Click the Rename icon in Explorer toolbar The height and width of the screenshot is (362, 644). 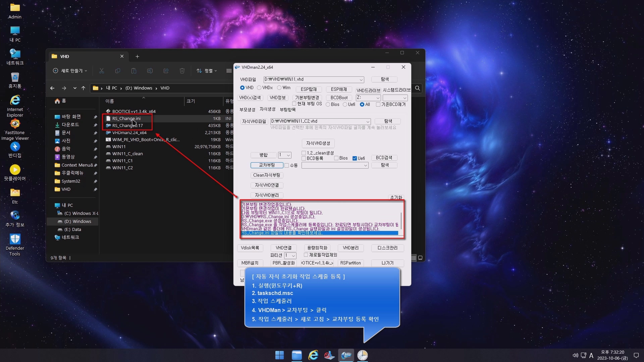(x=150, y=71)
